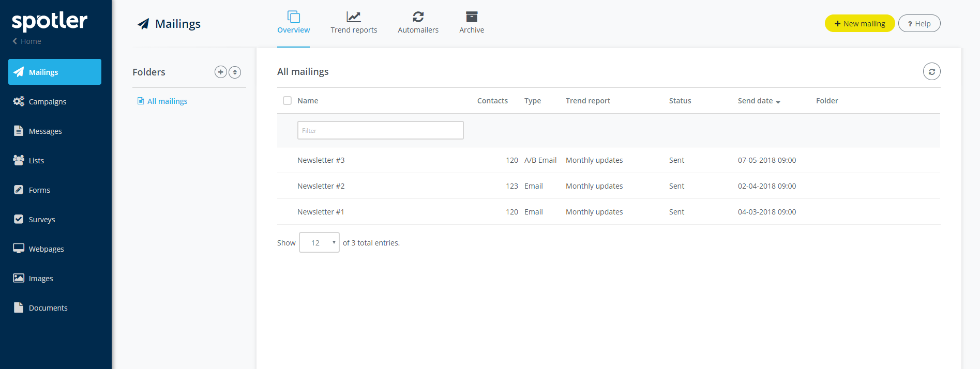980x369 pixels.
Task: Expand the Show entries dropdown
Action: click(x=319, y=243)
